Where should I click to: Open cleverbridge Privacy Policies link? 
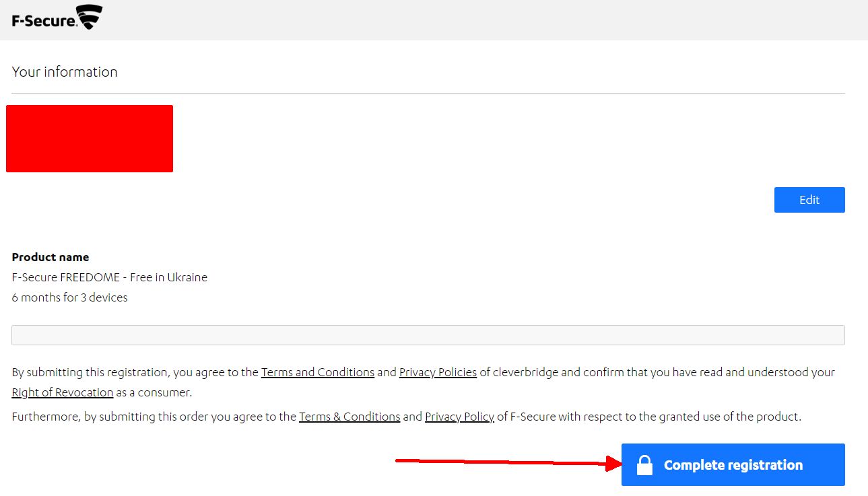tap(438, 372)
